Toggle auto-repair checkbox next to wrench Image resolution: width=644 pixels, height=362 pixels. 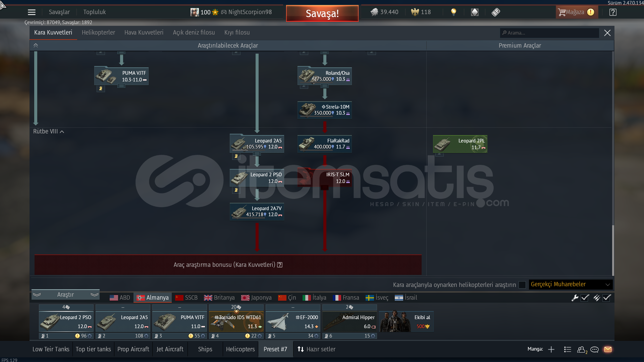pos(585,298)
